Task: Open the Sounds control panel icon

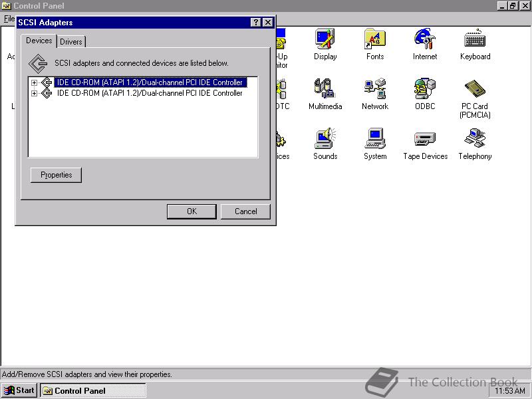Action: 325,144
